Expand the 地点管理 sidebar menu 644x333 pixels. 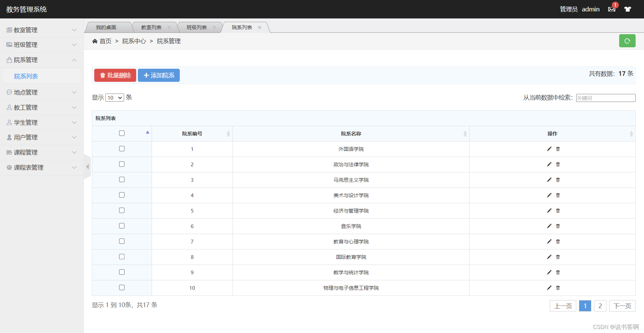click(x=42, y=92)
